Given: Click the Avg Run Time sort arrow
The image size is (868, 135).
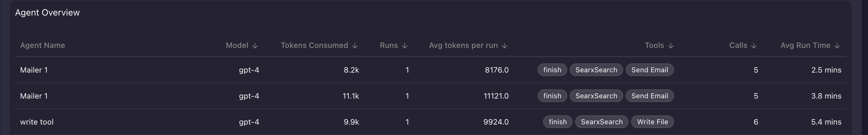Looking at the screenshot, I should pyautogui.click(x=837, y=46).
